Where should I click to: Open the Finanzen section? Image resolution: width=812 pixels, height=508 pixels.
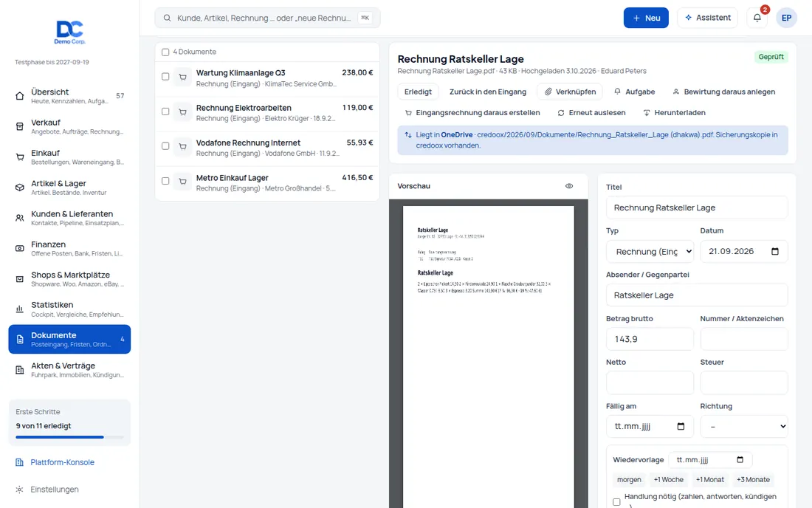coord(69,249)
